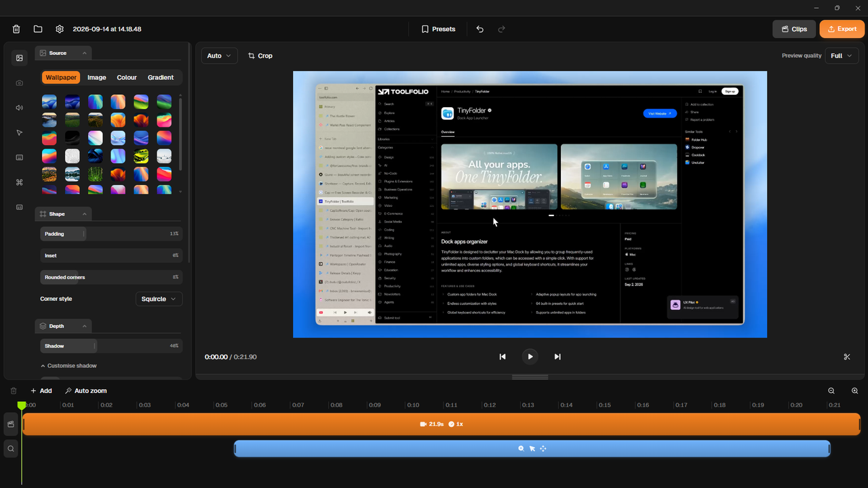Screen dimensions: 868x488
Task: Select the background image tab in sidebar
Action: pyautogui.click(x=20, y=58)
